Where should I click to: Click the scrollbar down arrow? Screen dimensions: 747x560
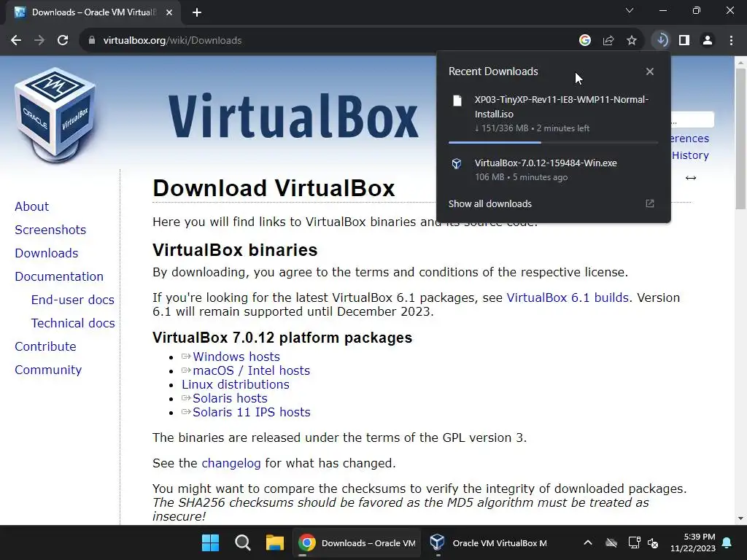[740, 518]
